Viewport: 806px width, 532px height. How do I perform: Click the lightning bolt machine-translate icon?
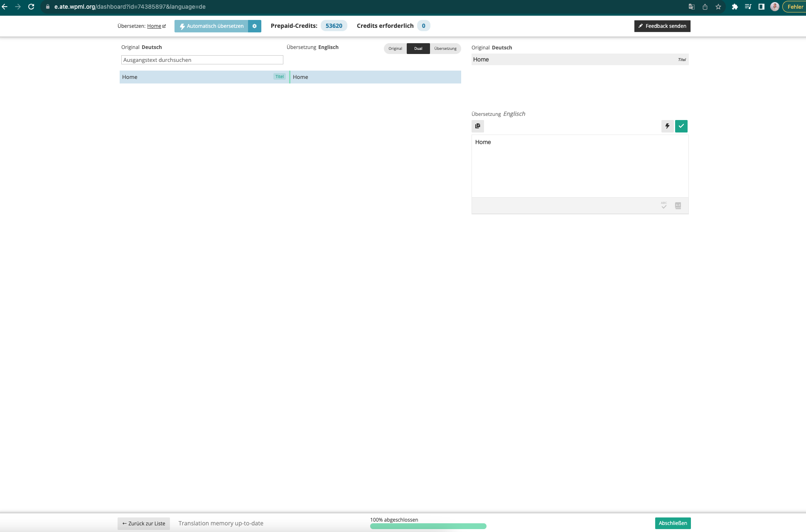tap(667, 126)
